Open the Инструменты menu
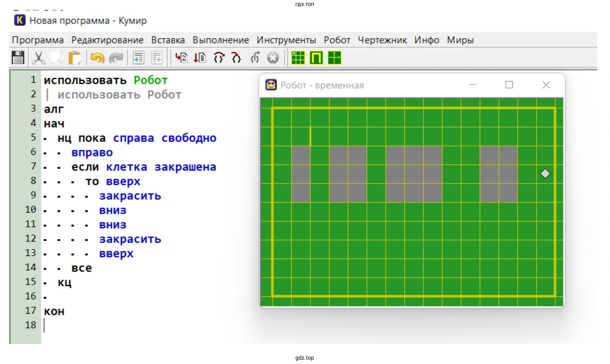Viewport: 610px width, 364px height. (286, 40)
